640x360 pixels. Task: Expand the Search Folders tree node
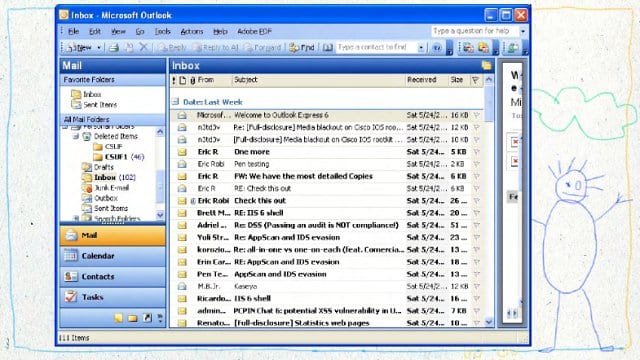[x=76, y=219]
